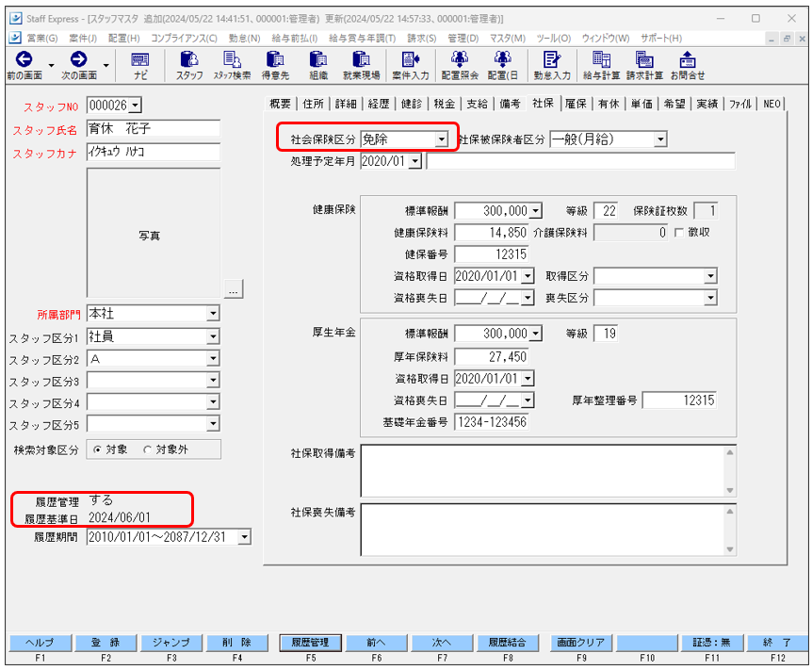
Task: Click into the 健保番号 input field
Action: click(x=491, y=254)
